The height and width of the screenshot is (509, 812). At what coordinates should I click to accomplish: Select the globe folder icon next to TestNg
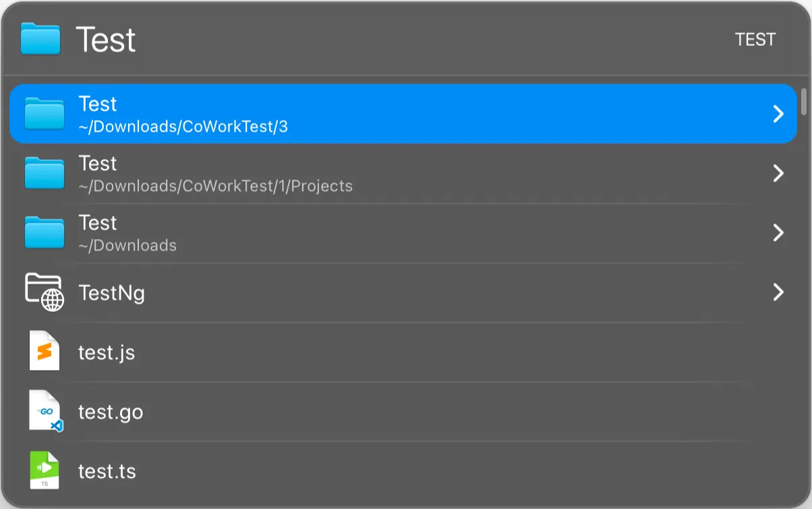pos(45,292)
